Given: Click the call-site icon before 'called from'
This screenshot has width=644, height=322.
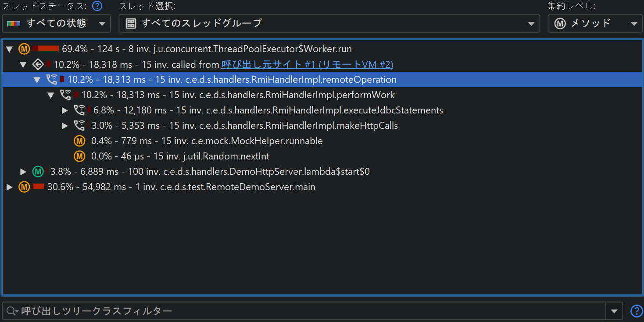Looking at the screenshot, I should click(x=38, y=64).
